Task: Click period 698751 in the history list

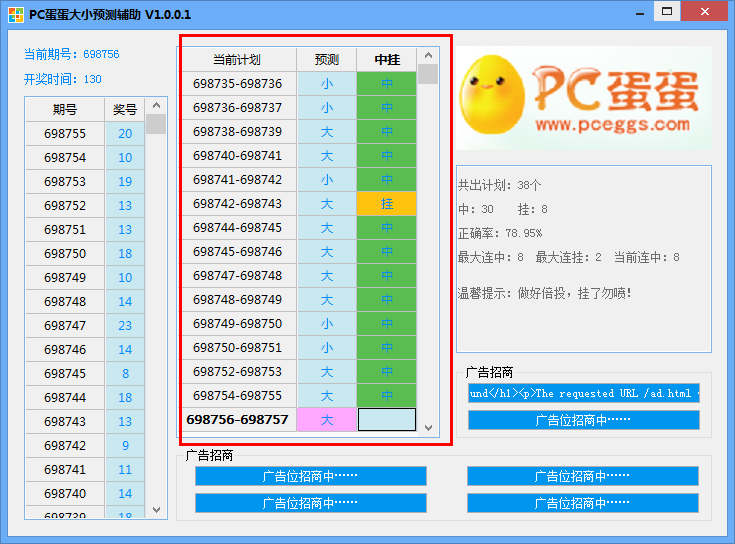Action: coord(65,230)
